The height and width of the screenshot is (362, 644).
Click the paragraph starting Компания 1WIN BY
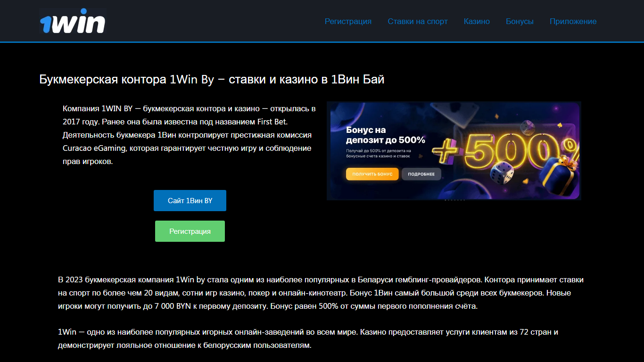[189, 135]
